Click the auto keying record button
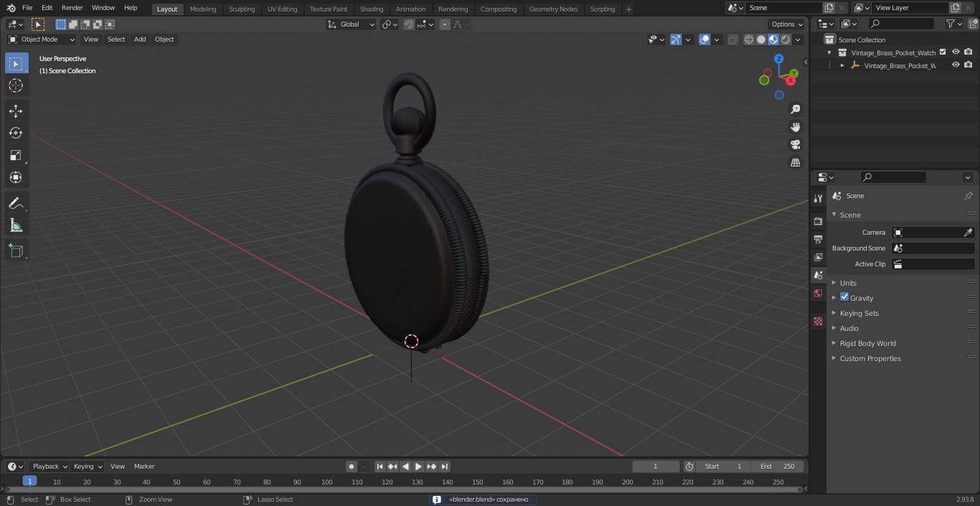The image size is (980, 506). tap(352, 467)
